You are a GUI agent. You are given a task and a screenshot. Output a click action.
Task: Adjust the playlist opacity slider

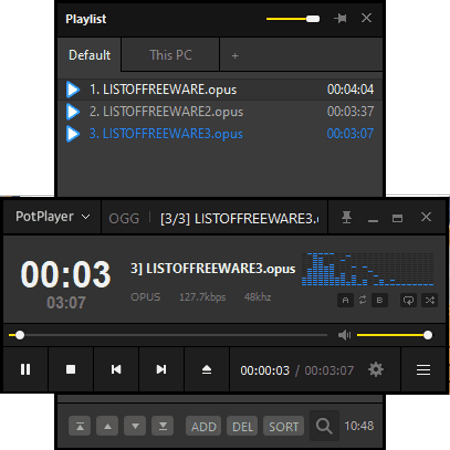click(293, 19)
